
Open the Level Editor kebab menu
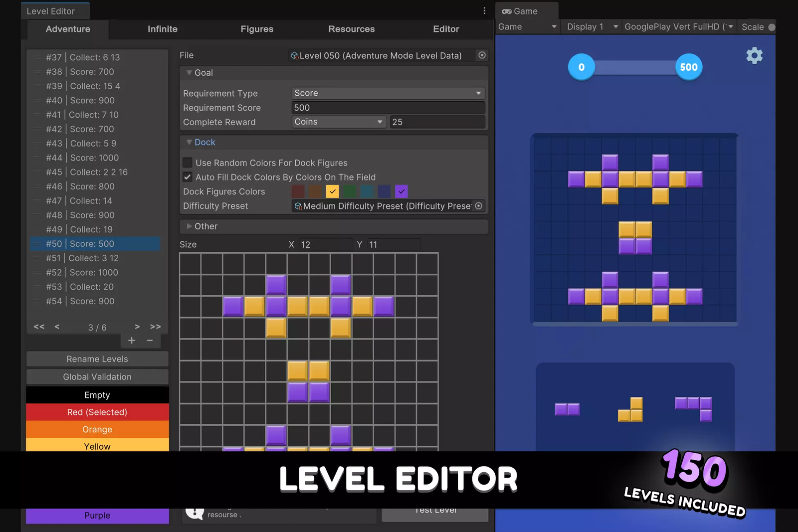point(484,11)
